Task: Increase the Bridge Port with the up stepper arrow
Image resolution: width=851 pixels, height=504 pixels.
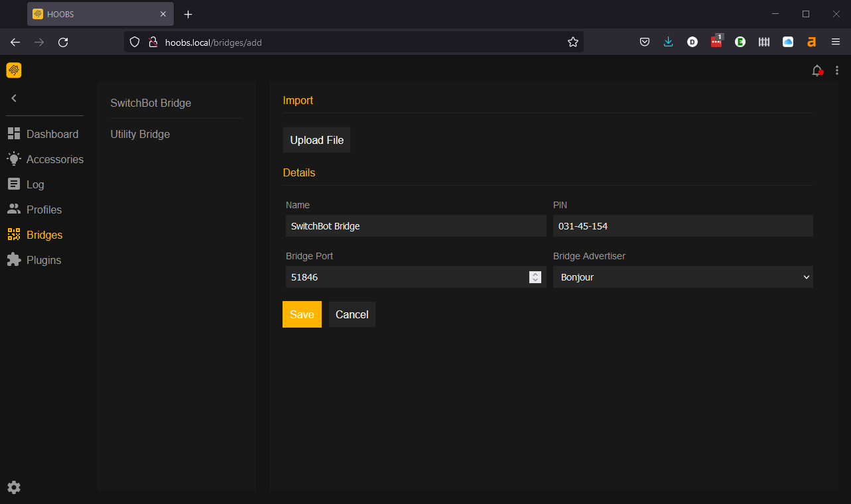Action: pyautogui.click(x=535, y=274)
